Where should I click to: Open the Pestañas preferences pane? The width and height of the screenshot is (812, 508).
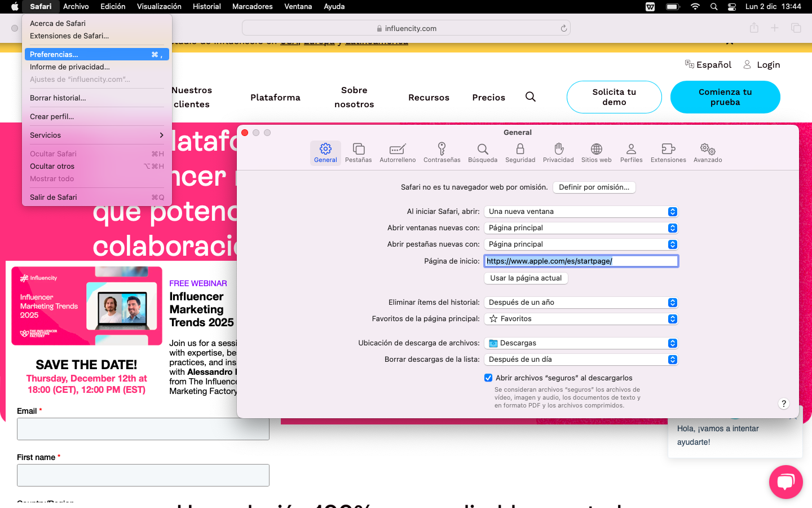(x=359, y=153)
